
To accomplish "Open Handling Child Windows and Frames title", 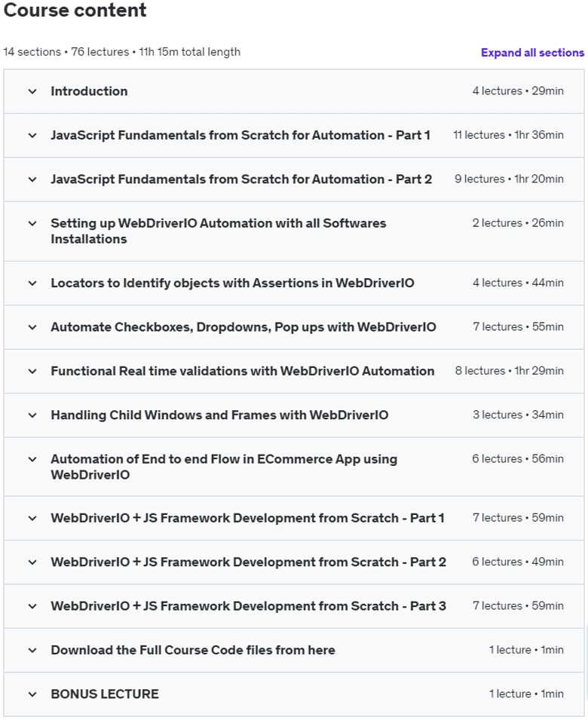I will [219, 415].
